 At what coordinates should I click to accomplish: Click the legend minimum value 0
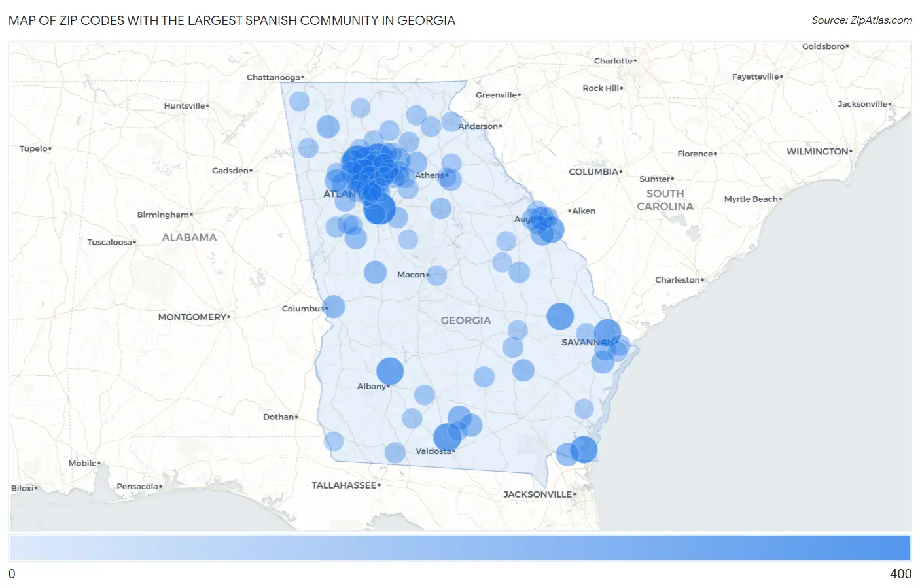[12, 574]
